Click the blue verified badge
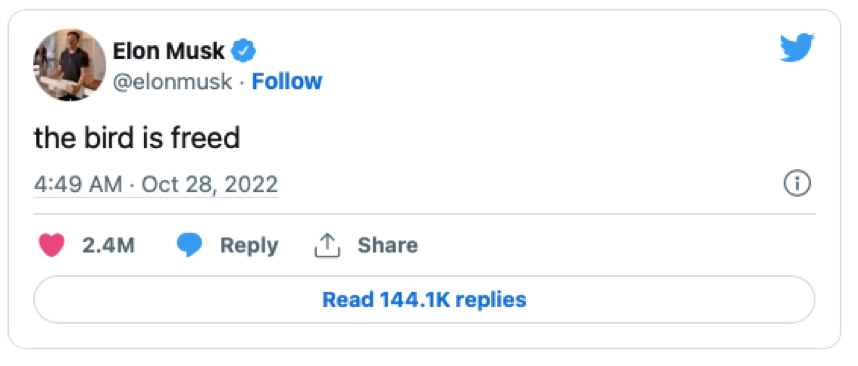This screenshot has height=366, width=858. (244, 51)
